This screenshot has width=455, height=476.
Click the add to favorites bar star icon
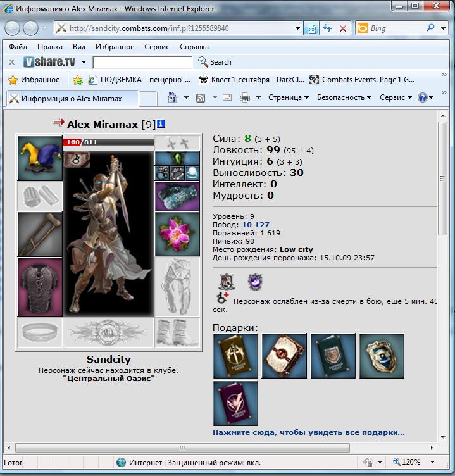[x=78, y=80]
